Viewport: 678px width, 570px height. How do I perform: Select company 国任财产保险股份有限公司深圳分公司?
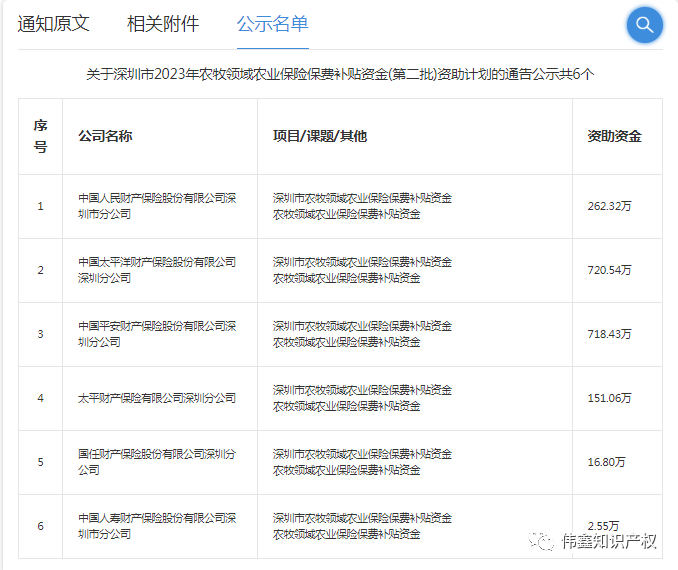[x=157, y=462]
